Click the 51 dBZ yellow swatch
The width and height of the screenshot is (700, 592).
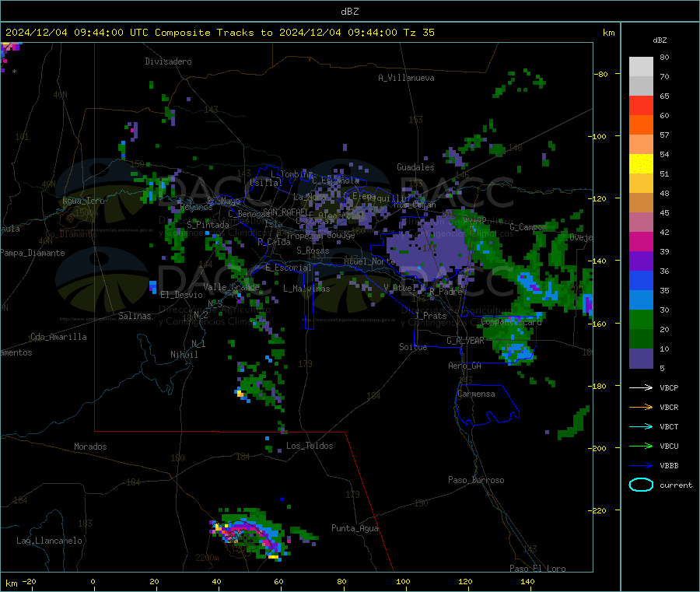641,164
